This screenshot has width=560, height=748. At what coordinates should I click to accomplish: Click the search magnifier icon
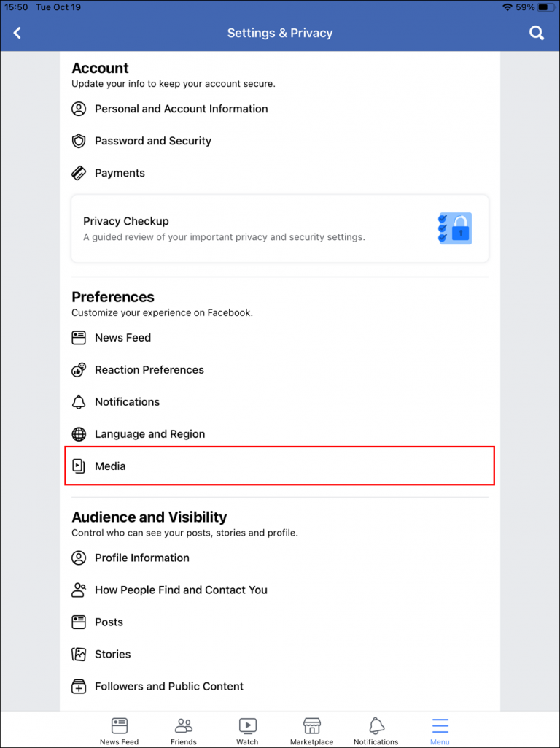tap(536, 33)
